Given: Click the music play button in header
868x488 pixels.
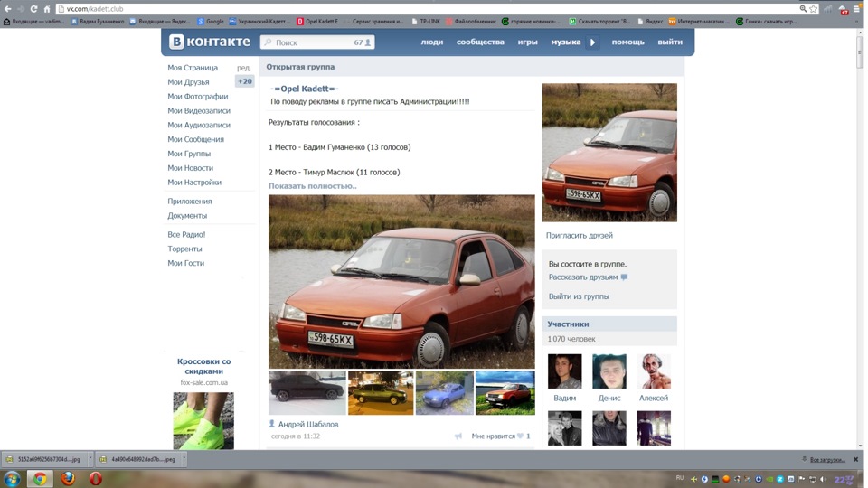Looking at the screenshot, I should click(592, 42).
